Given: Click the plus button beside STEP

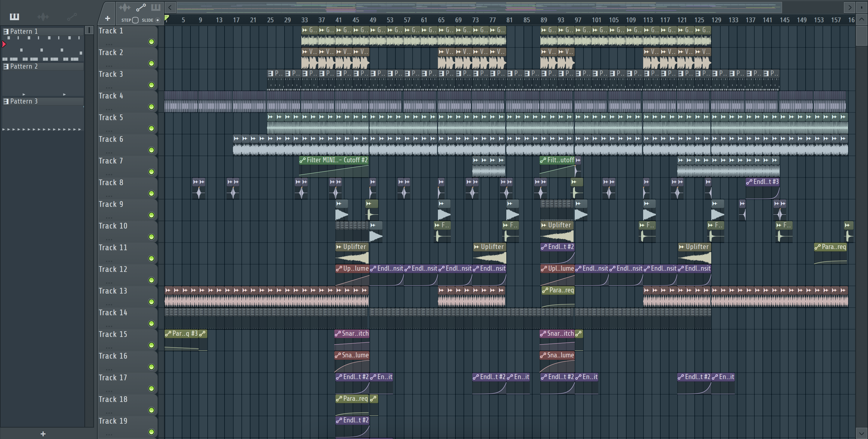Looking at the screenshot, I should pyautogui.click(x=107, y=18).
